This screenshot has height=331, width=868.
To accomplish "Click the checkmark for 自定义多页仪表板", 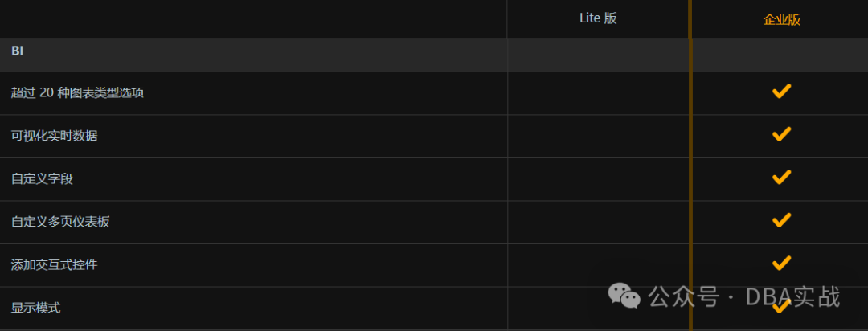I will point(781,221).
